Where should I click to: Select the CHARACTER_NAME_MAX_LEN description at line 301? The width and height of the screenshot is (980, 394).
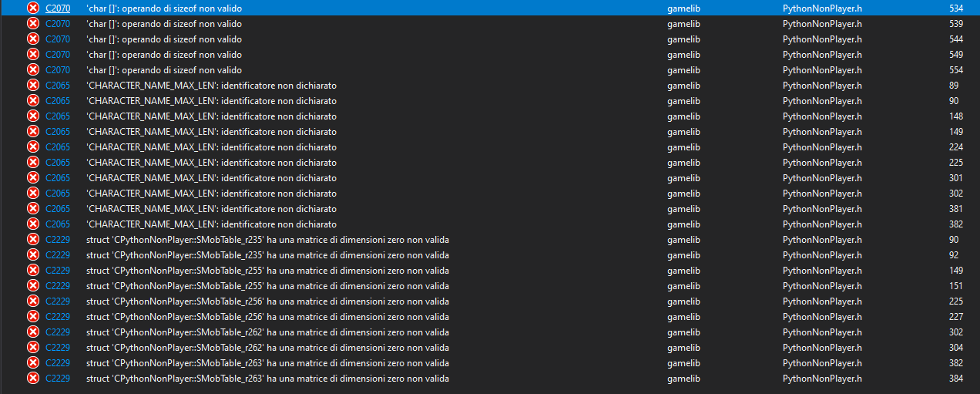pyautogui.click(x=211, y=177)
